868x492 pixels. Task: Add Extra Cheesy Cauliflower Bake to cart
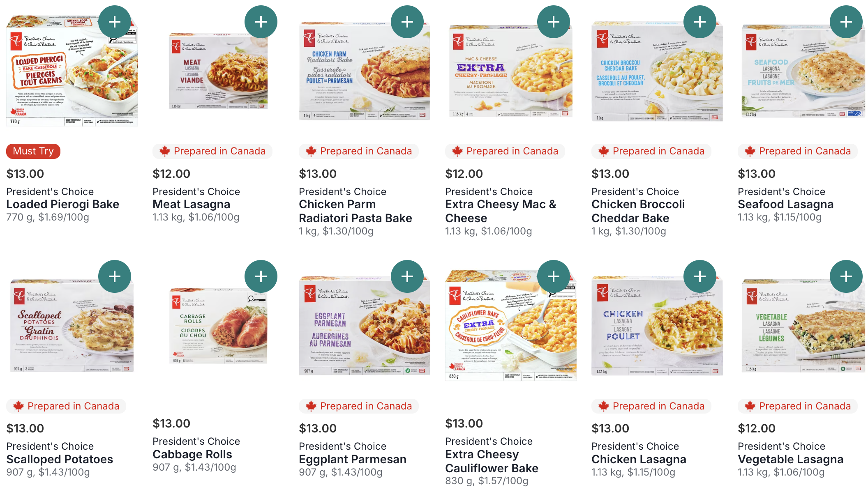(554, 276)
